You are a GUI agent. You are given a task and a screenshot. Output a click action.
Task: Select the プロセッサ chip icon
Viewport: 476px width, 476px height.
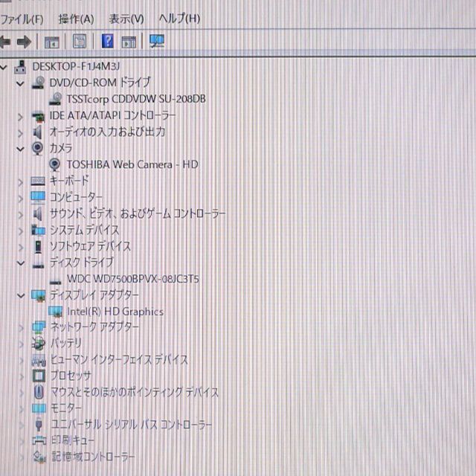[x=39, y=376]
